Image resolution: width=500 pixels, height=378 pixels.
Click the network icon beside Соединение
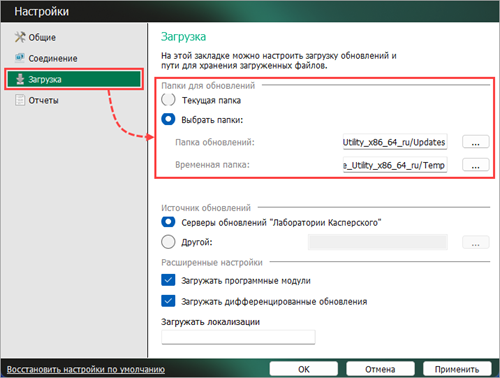coord(20,58)
